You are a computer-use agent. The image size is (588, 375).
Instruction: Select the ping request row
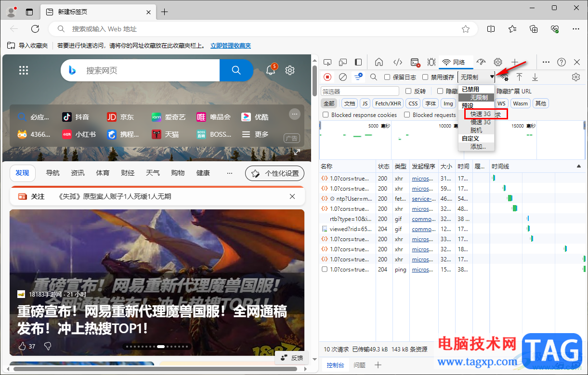pyautogui.click(x=453, y=270)
